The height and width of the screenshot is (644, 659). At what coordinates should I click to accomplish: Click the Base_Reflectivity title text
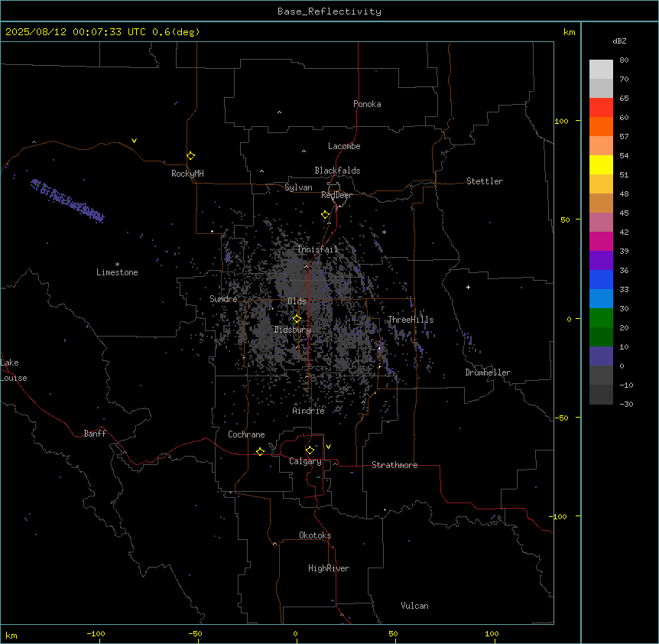329,11
